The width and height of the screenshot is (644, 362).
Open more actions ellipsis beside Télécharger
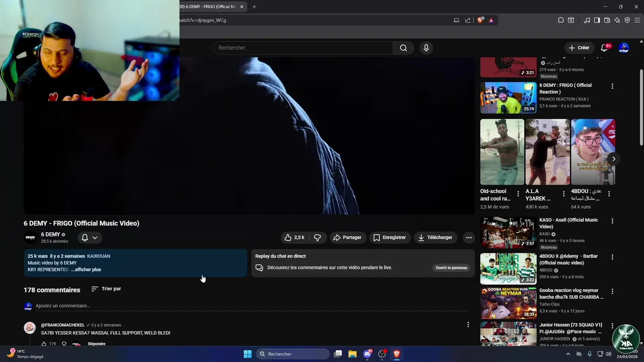[469, 237]
